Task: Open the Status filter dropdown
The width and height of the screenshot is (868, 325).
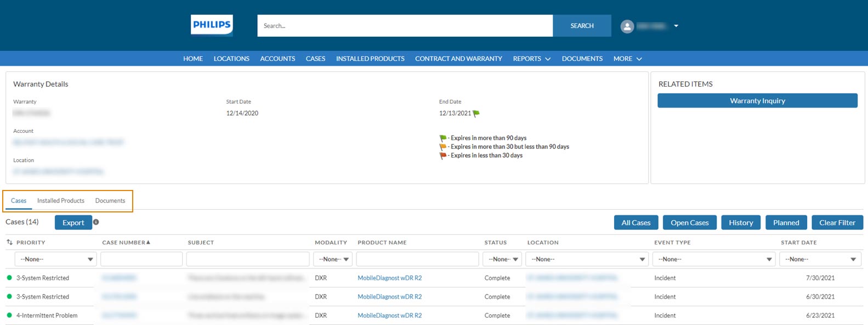Action: [502, 259]
